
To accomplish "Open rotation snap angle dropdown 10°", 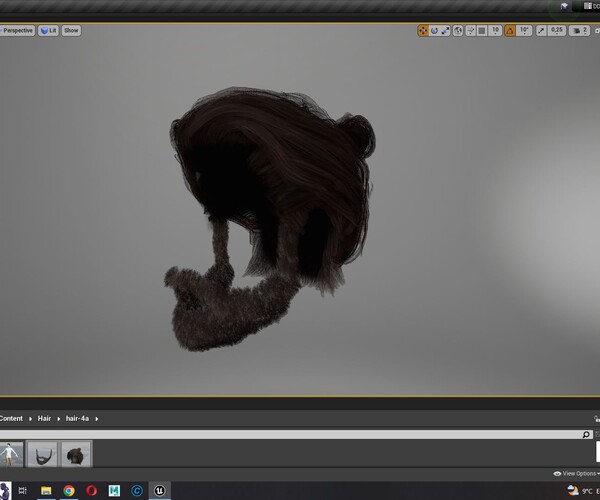I will click(524, 31).
